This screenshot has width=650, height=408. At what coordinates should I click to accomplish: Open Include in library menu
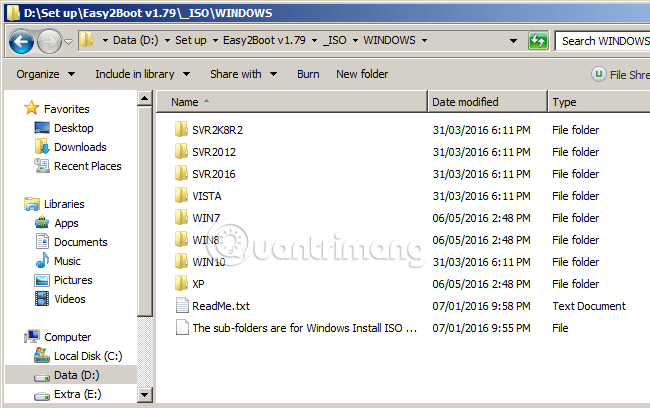pyautogui.click(x=142, y=74)
